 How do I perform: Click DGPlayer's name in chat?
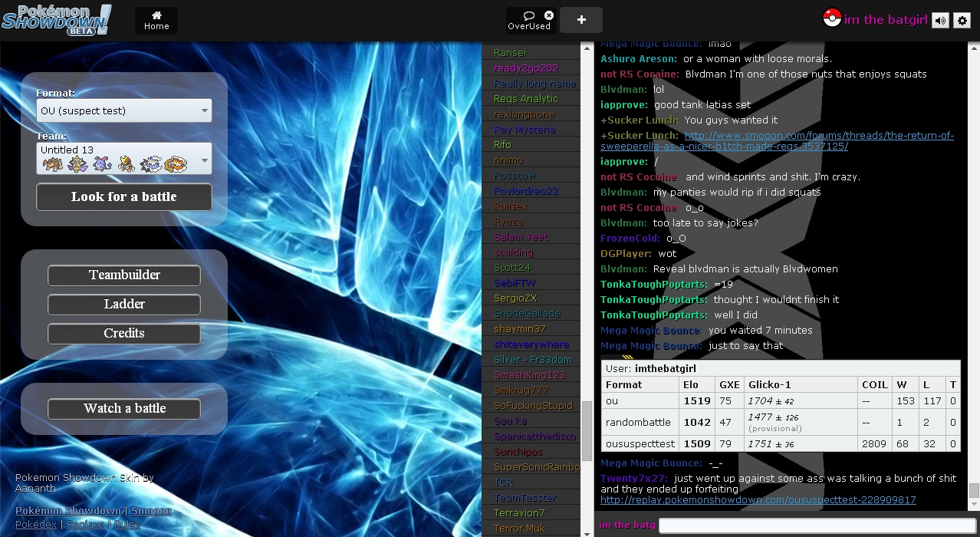(x=626, y=253)
